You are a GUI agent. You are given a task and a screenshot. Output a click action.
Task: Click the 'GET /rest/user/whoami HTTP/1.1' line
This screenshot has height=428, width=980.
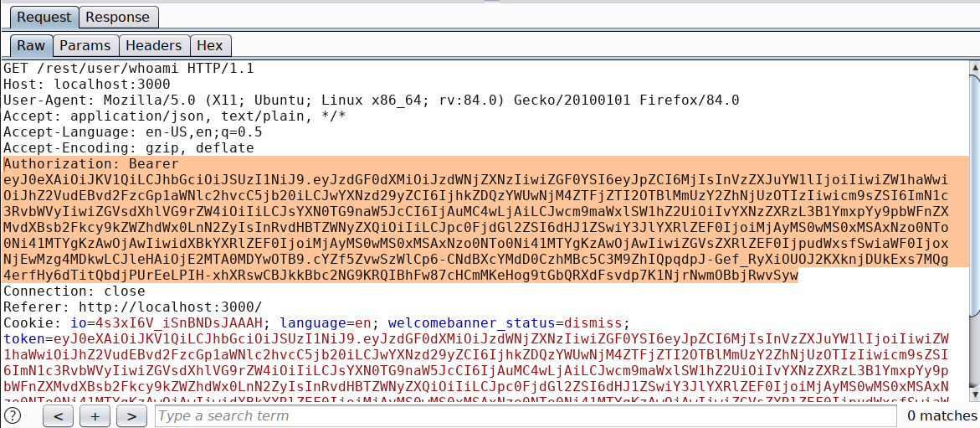click(129, 68)
